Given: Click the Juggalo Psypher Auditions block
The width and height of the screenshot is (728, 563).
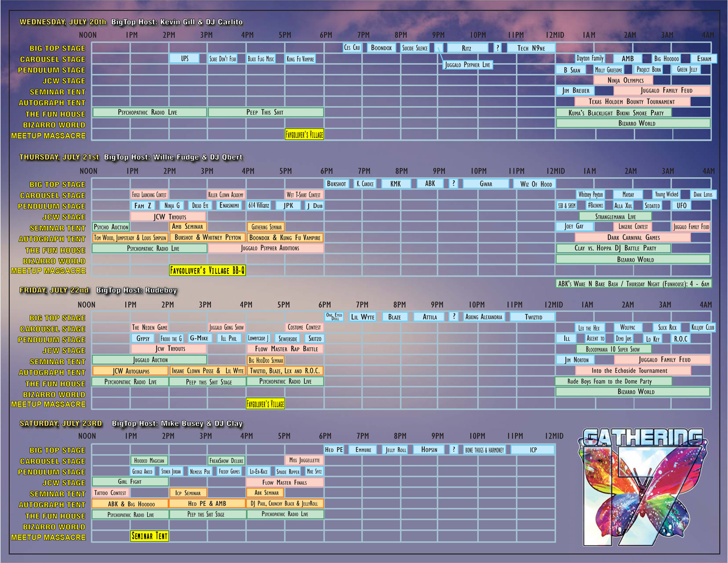Looking at the screenshot, I should pos(266,248).
